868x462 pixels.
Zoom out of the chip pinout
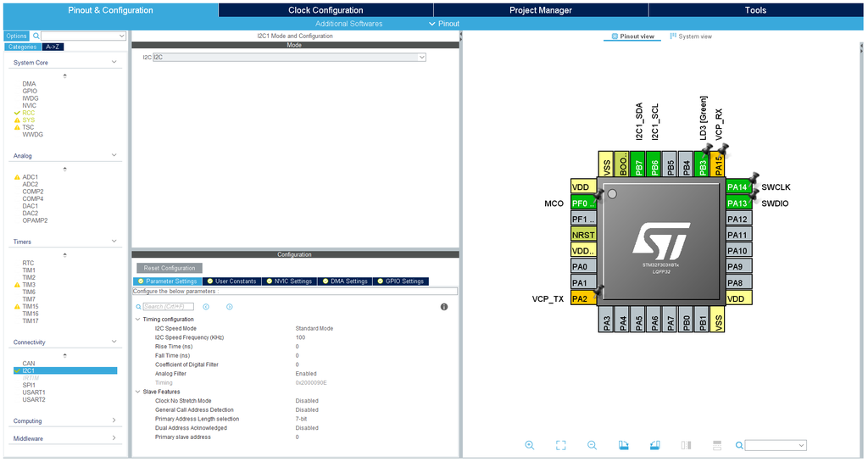[x=592, y=445]
